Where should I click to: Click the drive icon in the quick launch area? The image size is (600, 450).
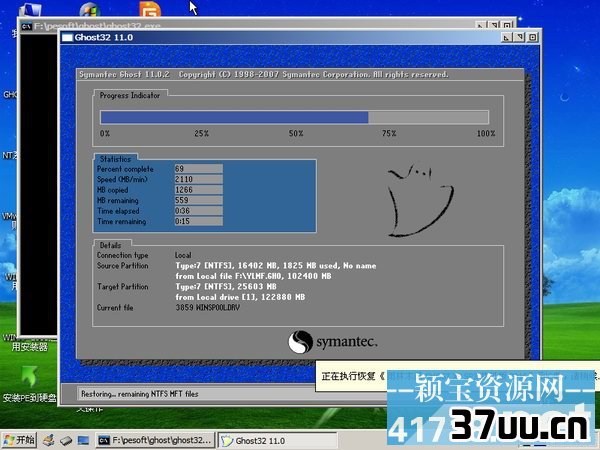[66, 440]
